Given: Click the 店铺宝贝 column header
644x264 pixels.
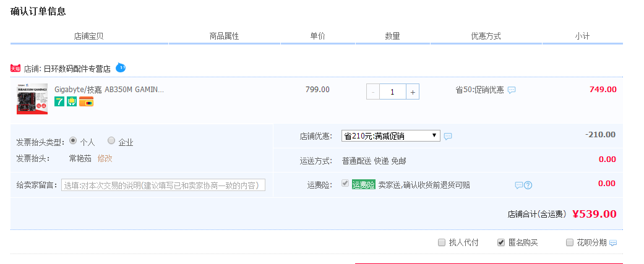Looking at the screenshot, I should pyautogui.click(x=88, y=36).
